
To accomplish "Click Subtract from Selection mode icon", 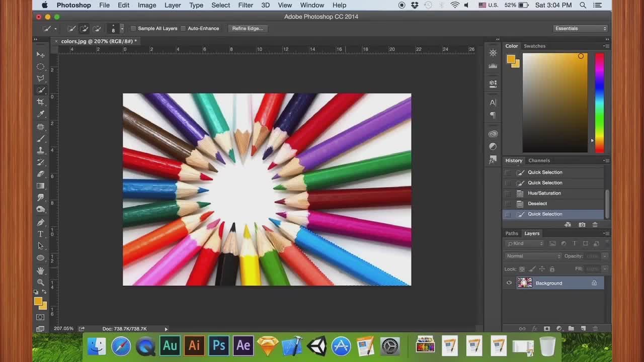I will (97, 29).
